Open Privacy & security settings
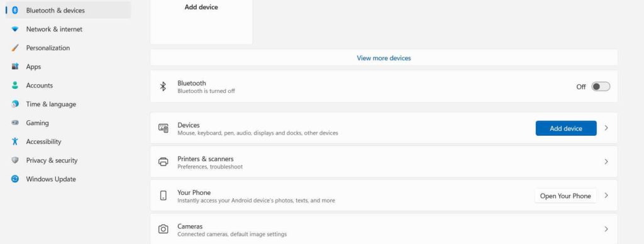 [x=68, y=160]
